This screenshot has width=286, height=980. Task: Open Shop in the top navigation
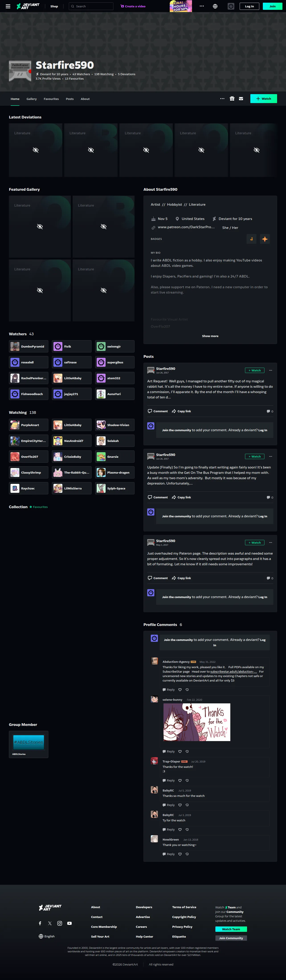point(54,6)
